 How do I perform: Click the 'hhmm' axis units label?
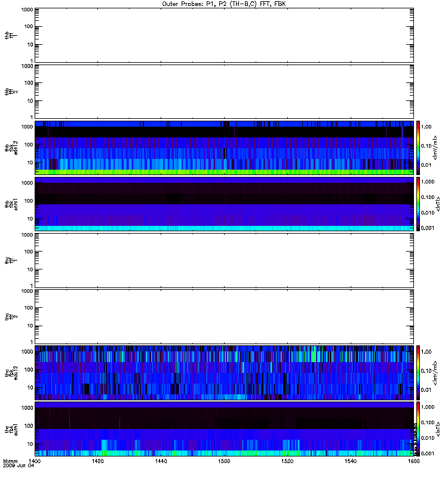10,461
